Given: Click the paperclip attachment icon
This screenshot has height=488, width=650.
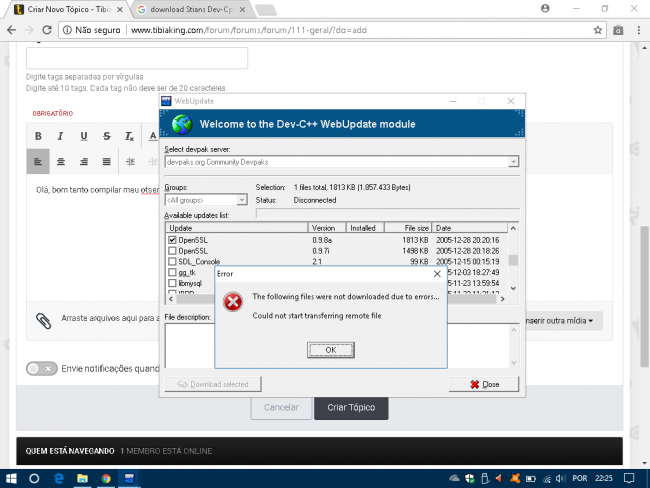Looking at the screenshot, I should [44, 320].
